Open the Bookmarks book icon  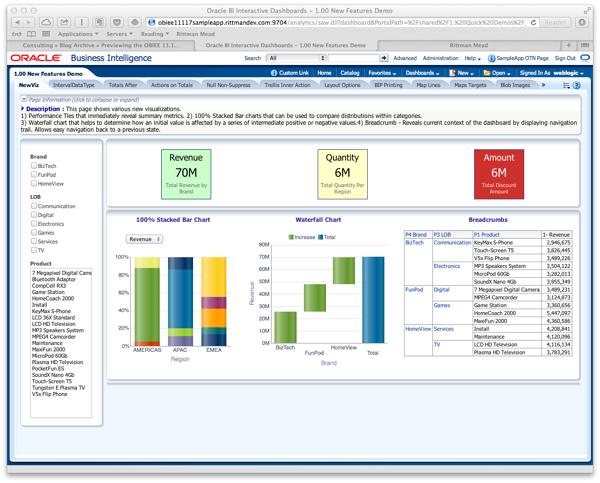click(x=31, y=34)
